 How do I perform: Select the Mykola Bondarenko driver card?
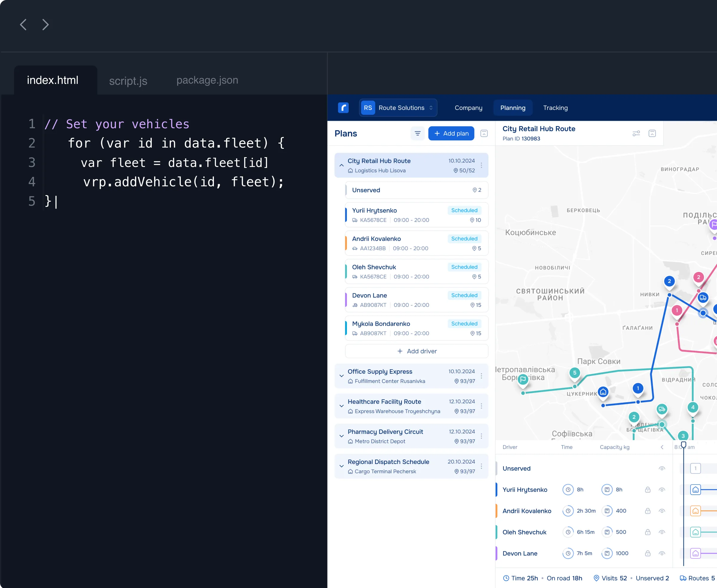pyautogui.click(x=416, y=328)
